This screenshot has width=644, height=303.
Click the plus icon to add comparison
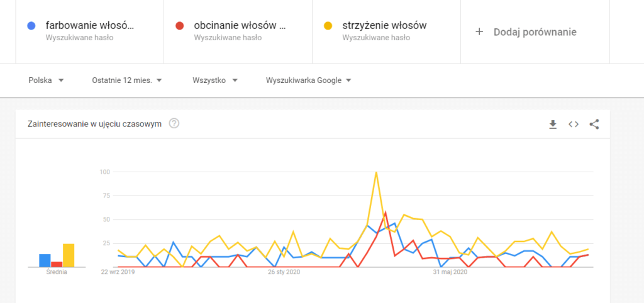(x=479, y=32)
